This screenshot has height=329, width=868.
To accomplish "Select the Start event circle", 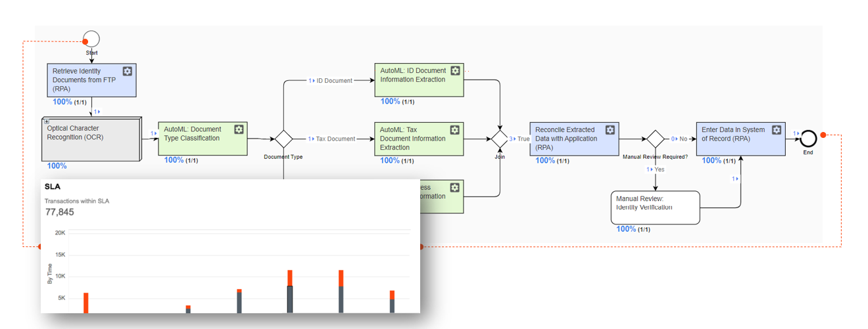I will 91,39.
